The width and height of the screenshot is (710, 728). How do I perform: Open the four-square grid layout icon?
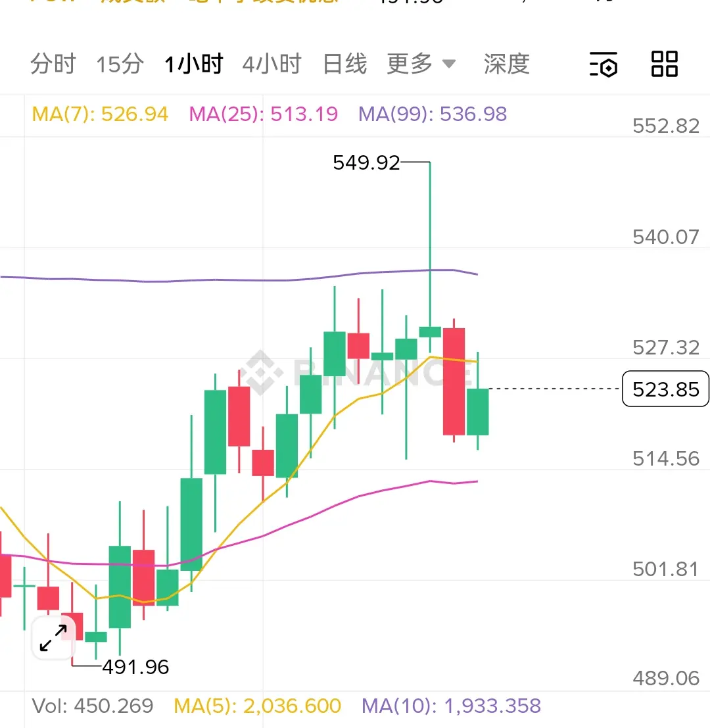tap(665, 64)
